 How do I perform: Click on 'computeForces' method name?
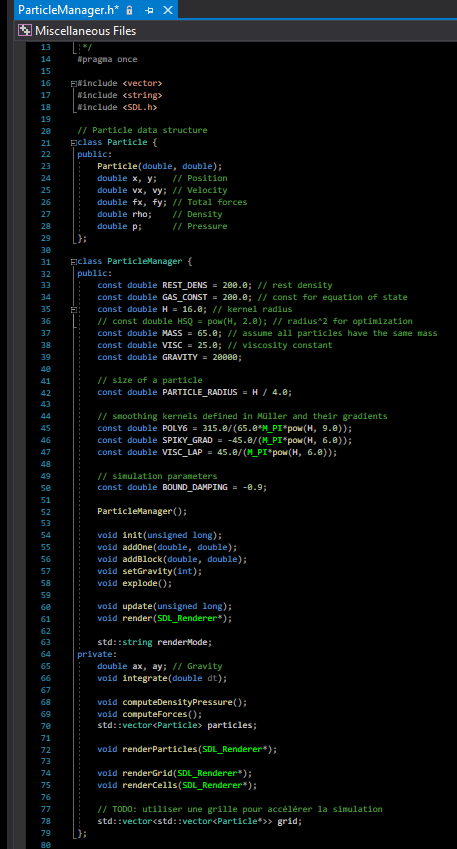click(155, 714)
